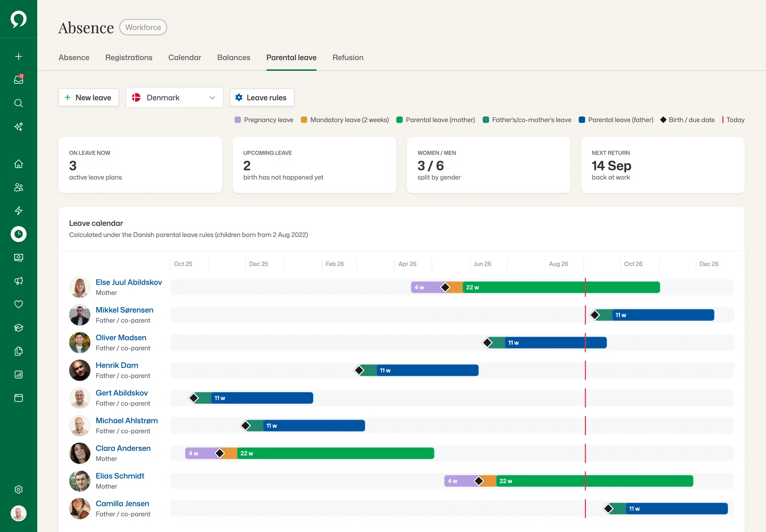Click the company logo in the sidebar

coord(19,19)
